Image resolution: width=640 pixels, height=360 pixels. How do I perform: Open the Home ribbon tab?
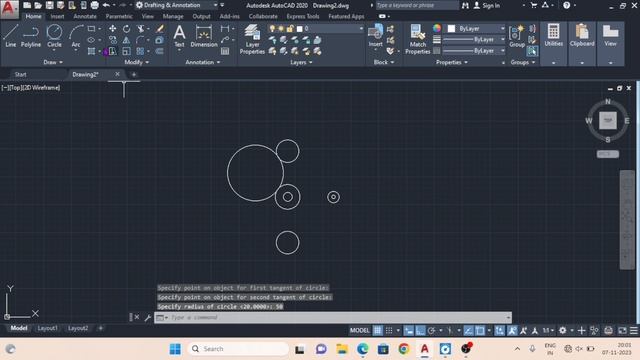33,16
